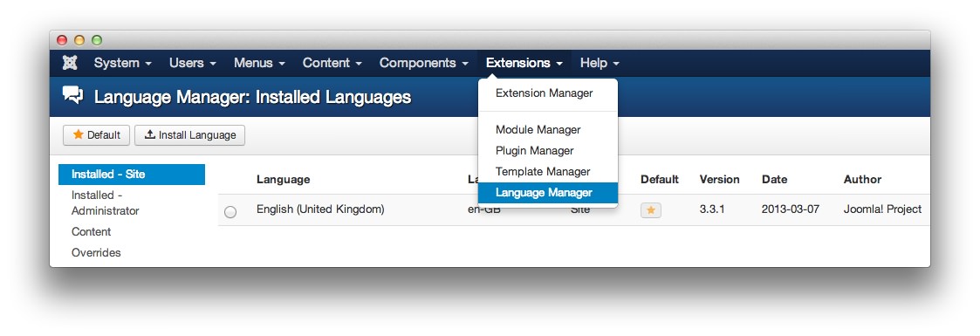Collapse the Extensions dropdown menu
980x336 pixels.
click(x=524, y=63)
